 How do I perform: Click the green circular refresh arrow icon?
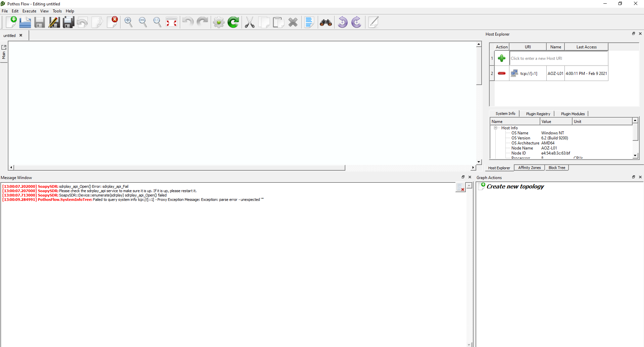pyautogui.click(x=233, y=22)
